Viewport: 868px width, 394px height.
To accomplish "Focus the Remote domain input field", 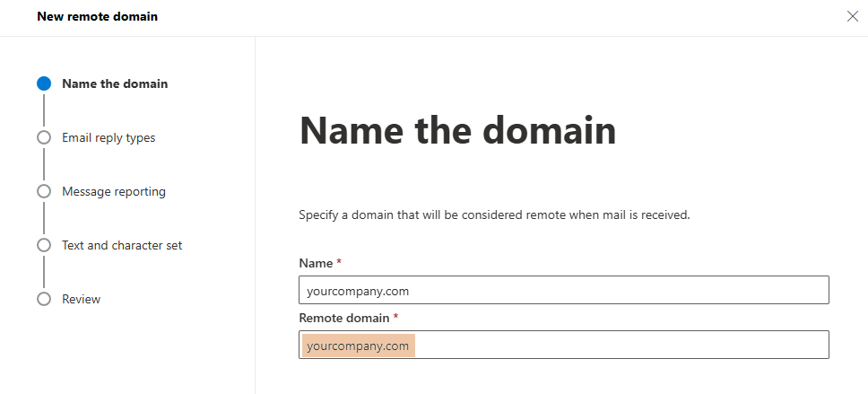I will click(619, 346).
